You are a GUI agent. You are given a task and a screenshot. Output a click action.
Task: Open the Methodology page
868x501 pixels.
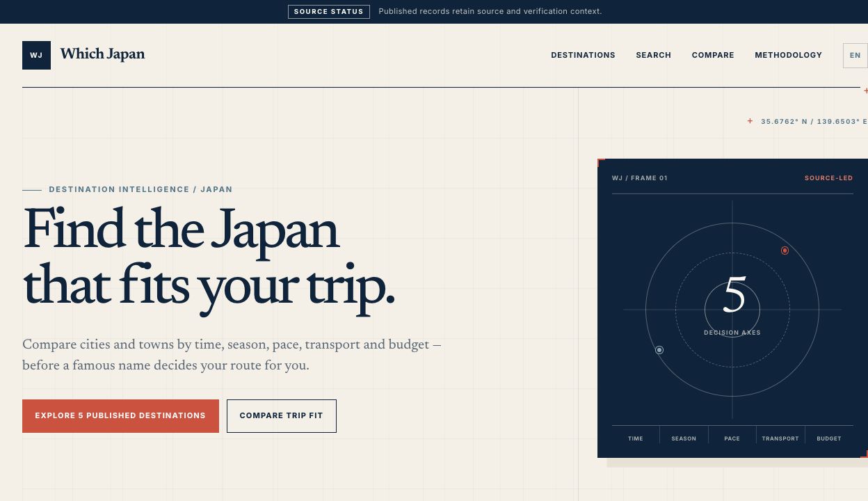(x=788, y=55)
